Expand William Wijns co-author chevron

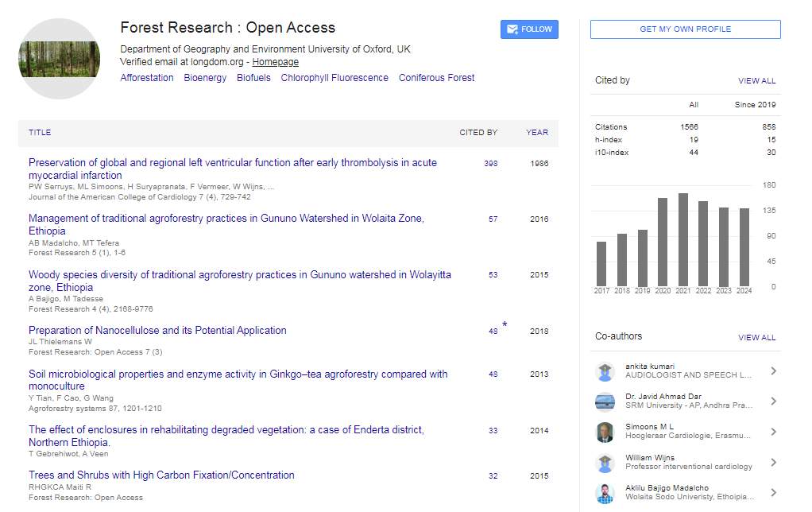pyautogui.click(x=773, y=462)
